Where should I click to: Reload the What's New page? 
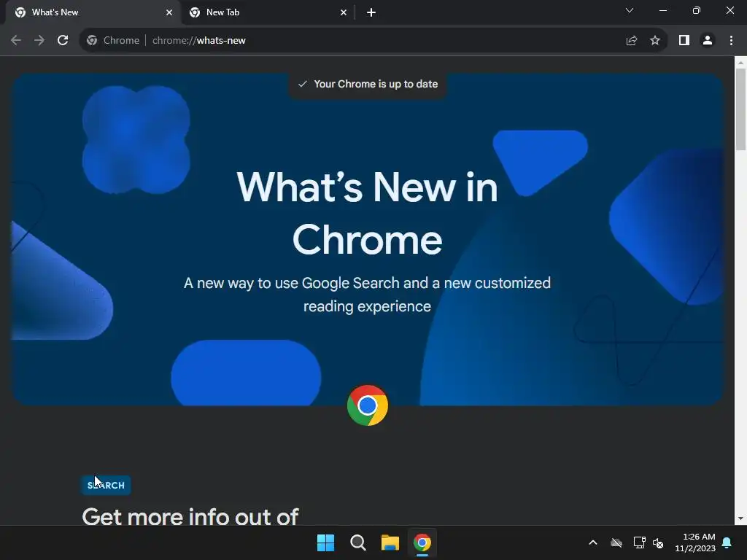click(x=63, y=41)
